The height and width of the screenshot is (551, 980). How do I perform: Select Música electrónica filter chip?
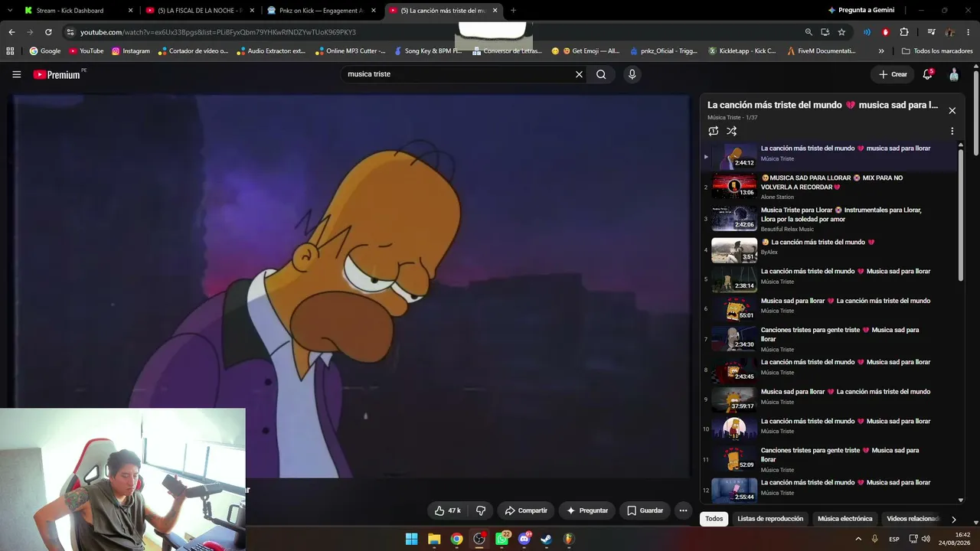click(845, 519)
